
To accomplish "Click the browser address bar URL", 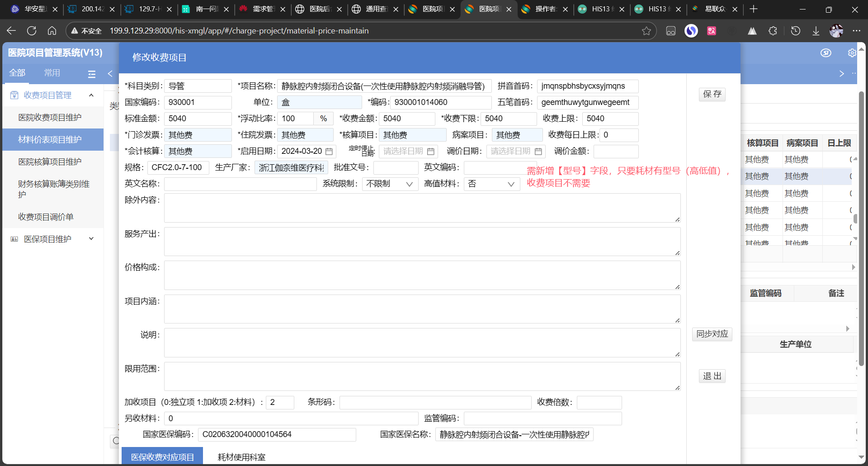I will (239, 31).
